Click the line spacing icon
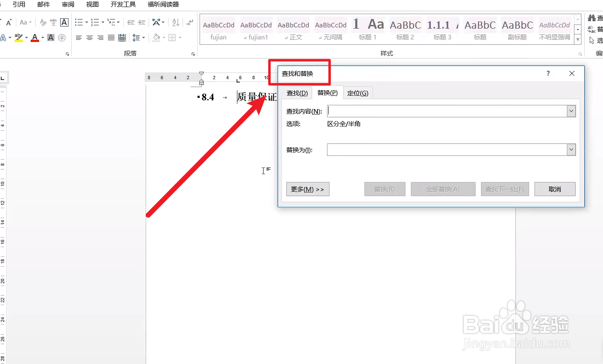 point(136,38)
